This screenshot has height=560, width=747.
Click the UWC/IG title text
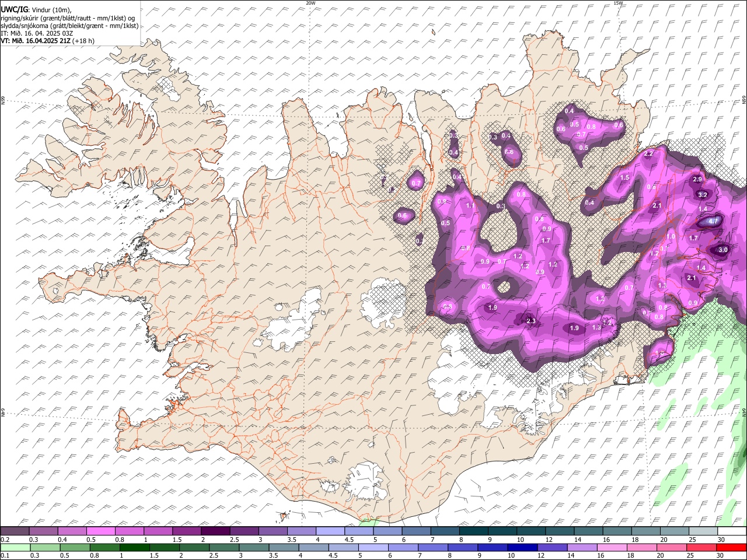pyautogui.click(x=14, y=9)
